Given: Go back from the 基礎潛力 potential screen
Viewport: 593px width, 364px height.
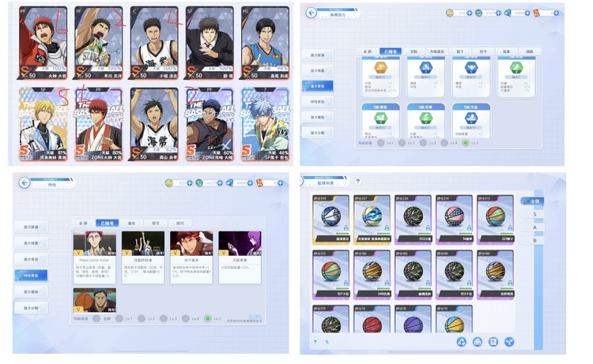Looking at the screenshot, I should [311, 13].
